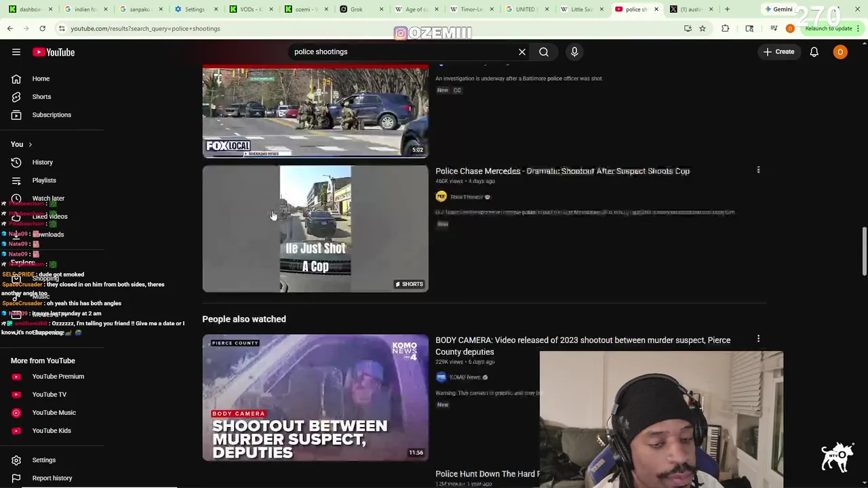Click the page vertical scrollbar
The image size is (868, 488).
tap(864, 251)
